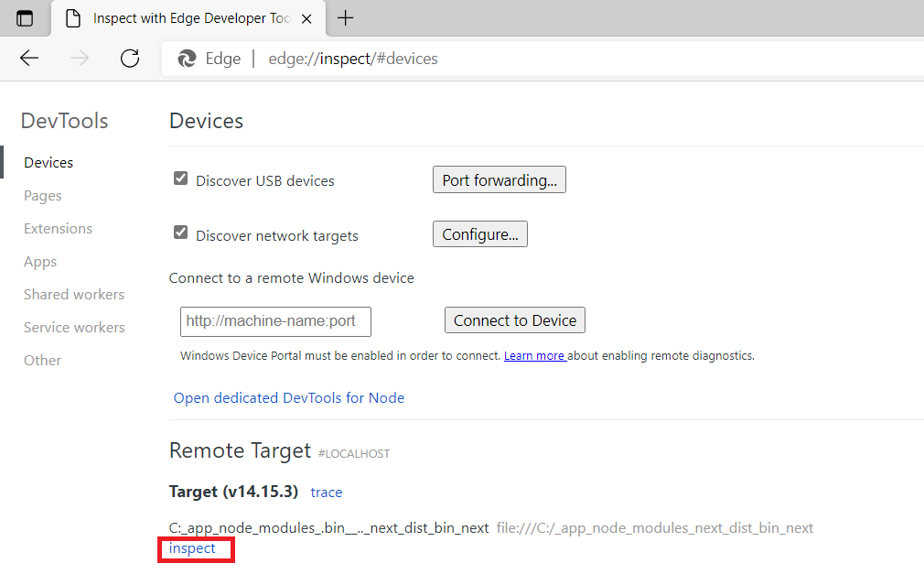Image resolution: width=924 pixels, height=574 pixels.
Task: Open the Configure network targets button
Action: click(480, 234)
